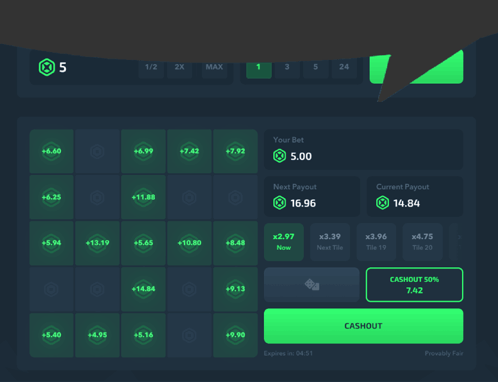Click the revealed +6.25 tile
Screen dimensions: 498x382
tap(51, 197)
